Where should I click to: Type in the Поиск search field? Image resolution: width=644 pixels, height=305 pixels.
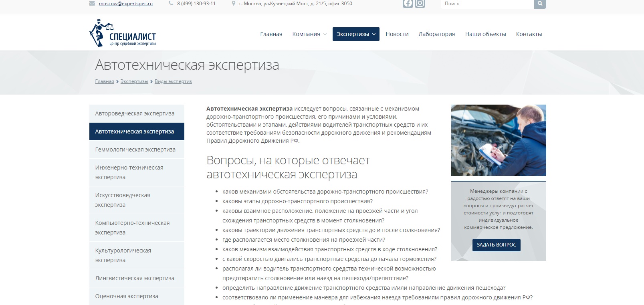coord(487,4)
